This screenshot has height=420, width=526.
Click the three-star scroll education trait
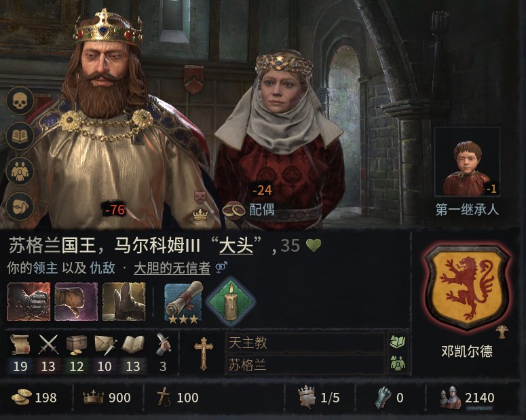(184, 302)
